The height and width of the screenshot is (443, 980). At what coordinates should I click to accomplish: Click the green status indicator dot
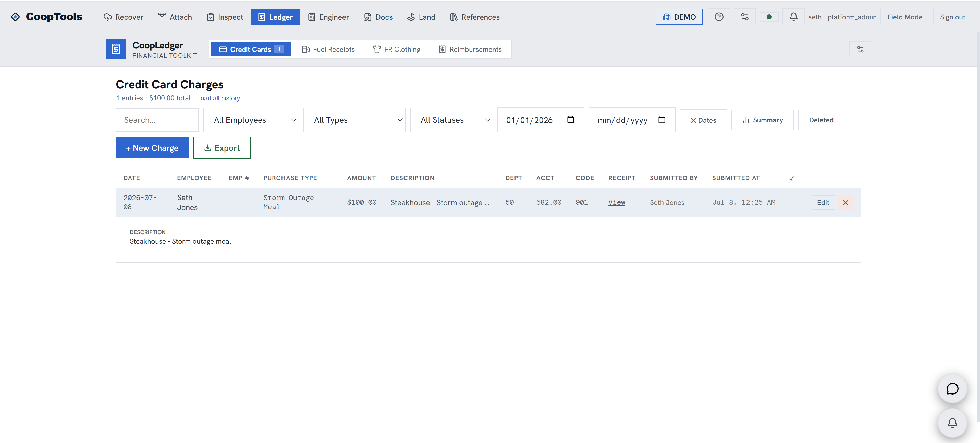click(769, 17)
